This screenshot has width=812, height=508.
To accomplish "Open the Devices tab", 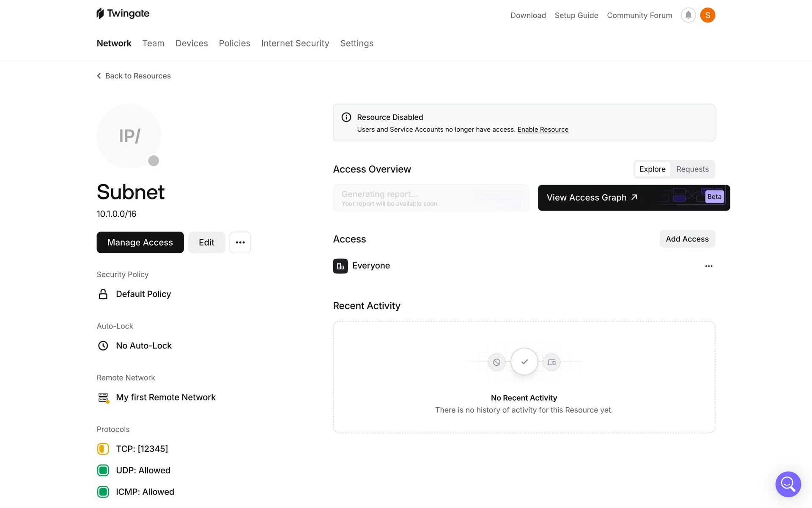I will pos(192,43).
